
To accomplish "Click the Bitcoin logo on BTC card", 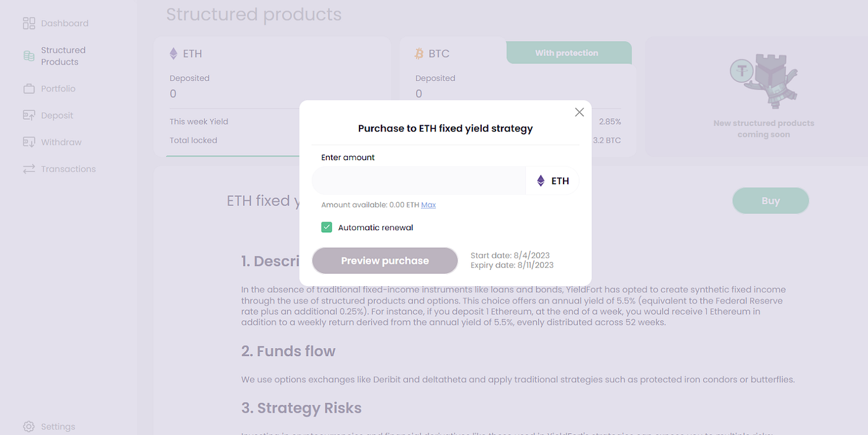I will 419,54.
